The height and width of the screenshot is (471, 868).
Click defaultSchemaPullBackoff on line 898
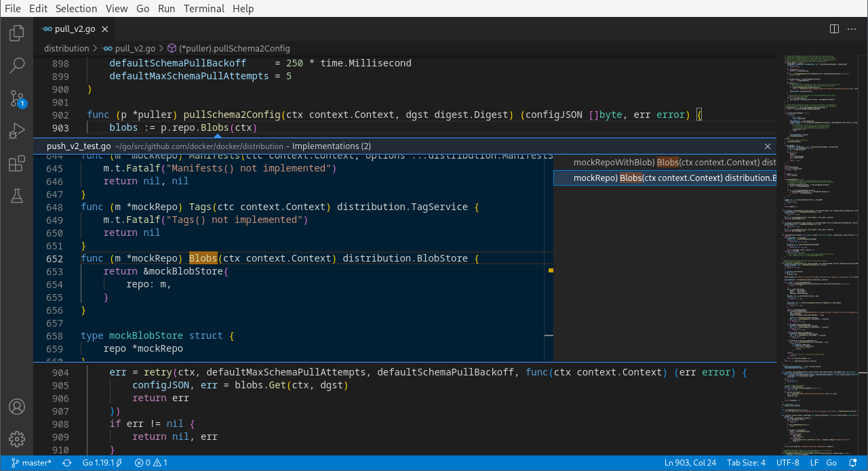[178, 63]
